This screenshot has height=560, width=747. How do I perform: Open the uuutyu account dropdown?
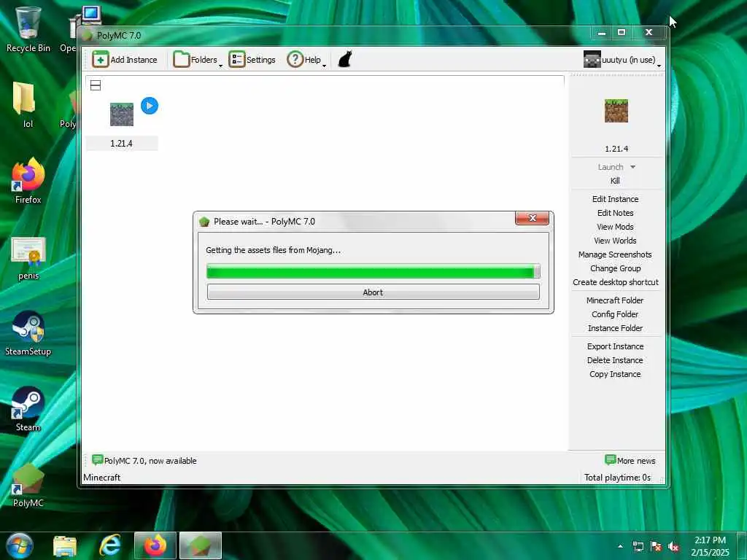coord(622,60)
